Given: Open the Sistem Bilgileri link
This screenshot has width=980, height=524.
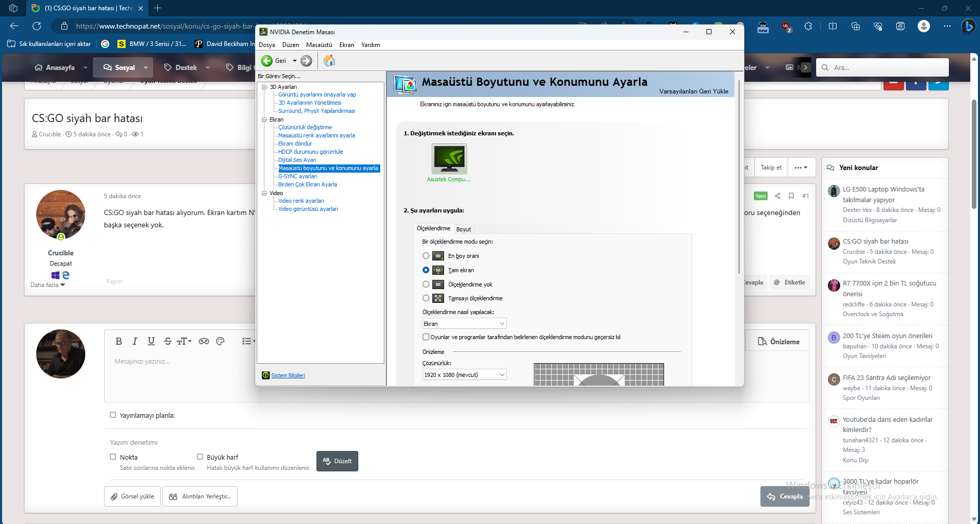Looking at the screenshot, I should (x=288, y=375).
